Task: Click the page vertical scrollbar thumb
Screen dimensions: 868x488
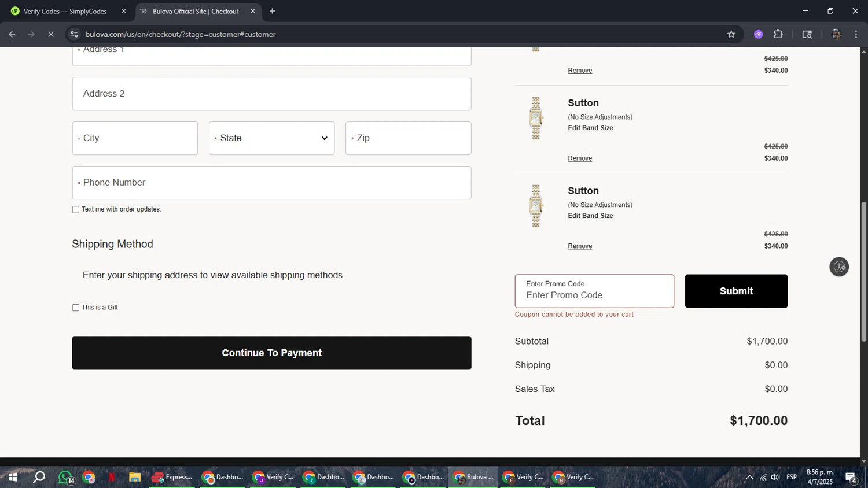Action: [x=863, y=272]
